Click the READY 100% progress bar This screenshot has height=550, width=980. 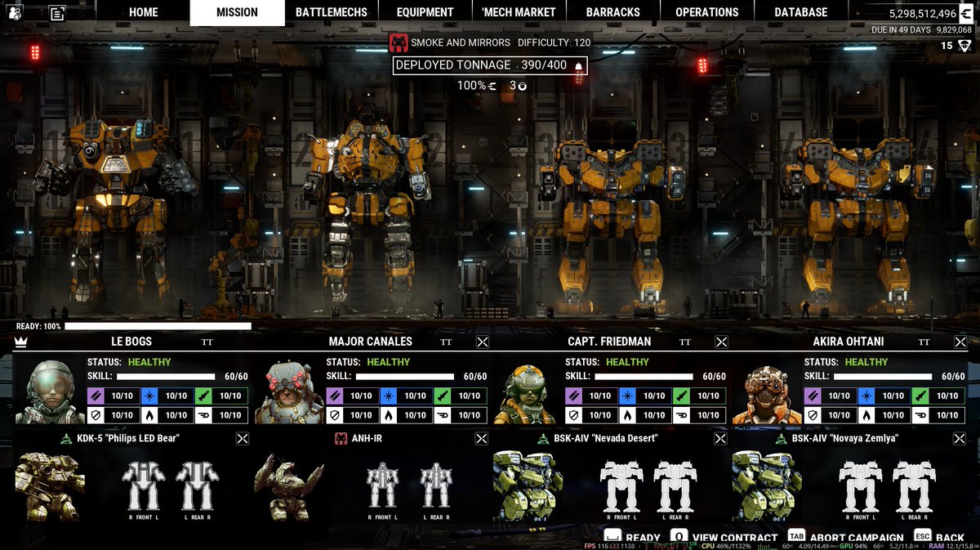[x=158, y=326]
